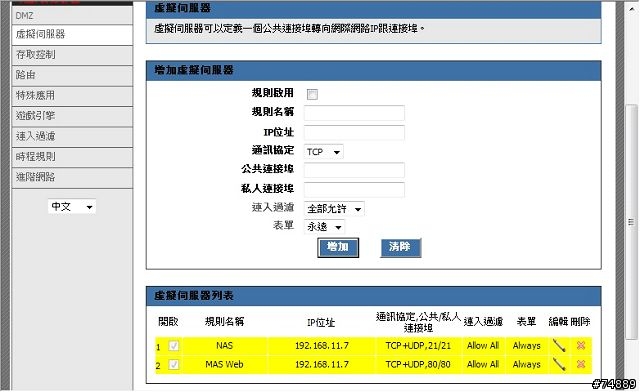
Task: Click the 增加 button
Action: pyautogui.click(x=338, y=247)
